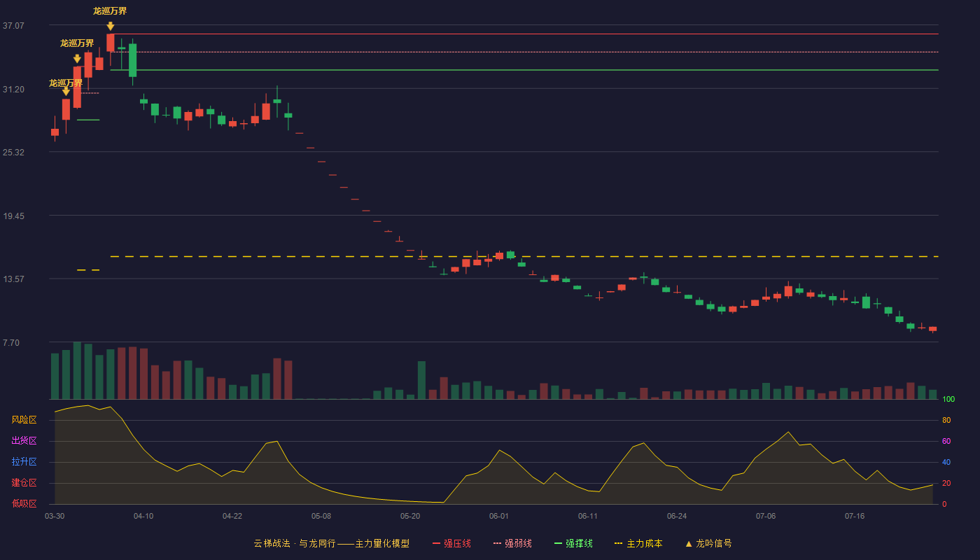The height and width of the screenshot is (560, 980).
Task: Click the 37.07 price axis label
Action: click(x=13, y=26)
